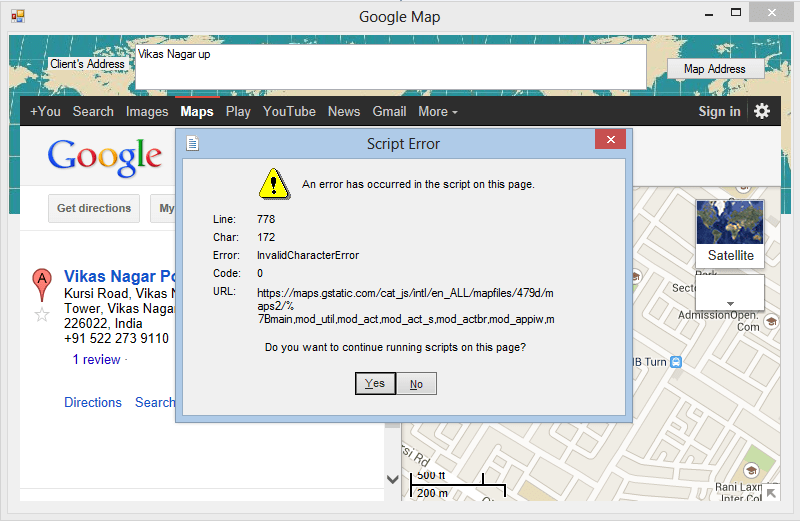Click the phone number +91 522 273 9110

(x=116, y=338)
